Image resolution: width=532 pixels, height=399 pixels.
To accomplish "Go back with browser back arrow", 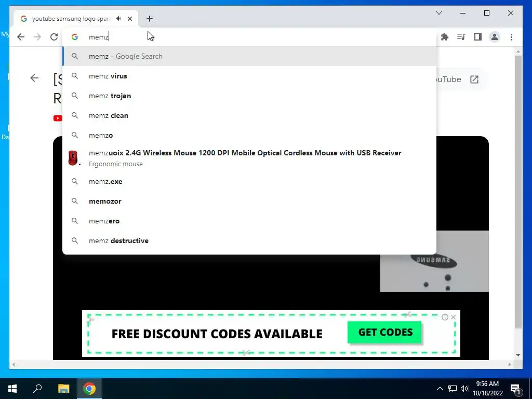I will pyautogui.click(x=21, y=37).
